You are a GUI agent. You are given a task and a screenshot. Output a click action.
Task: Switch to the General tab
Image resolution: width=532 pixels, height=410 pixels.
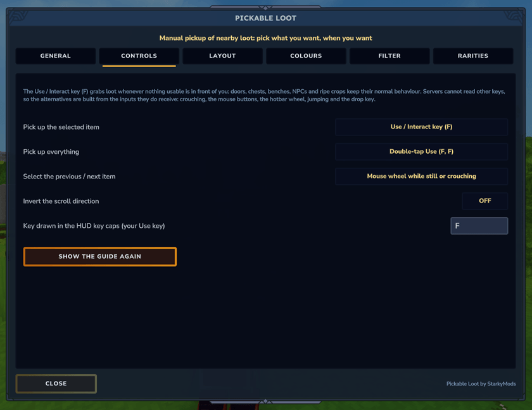point(55,56)
